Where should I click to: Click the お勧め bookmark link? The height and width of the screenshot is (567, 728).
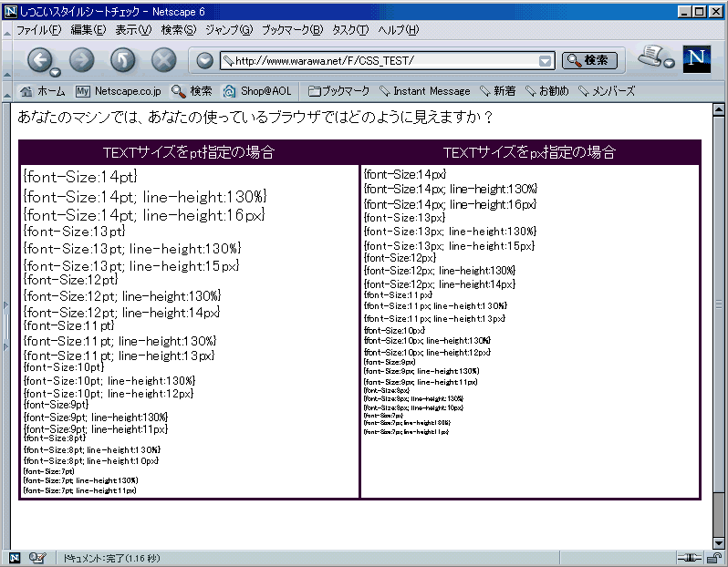coord(547,91)
